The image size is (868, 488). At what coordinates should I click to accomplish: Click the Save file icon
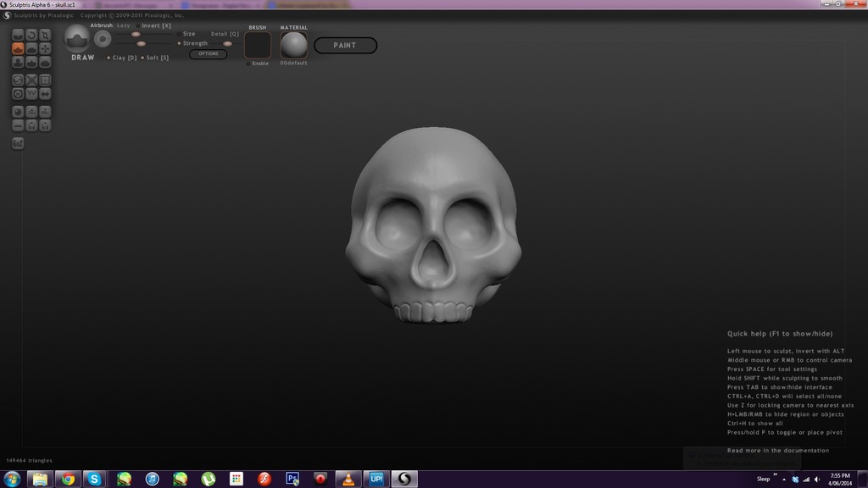[x=45, y=125]
